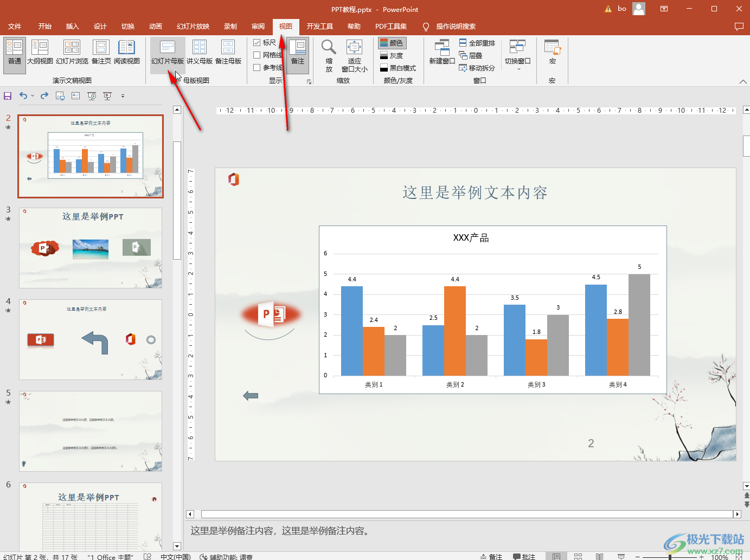Open the Zoom (缩放) dialog
Viewport: 750px width, 560px height.
(x=329, y=55)
